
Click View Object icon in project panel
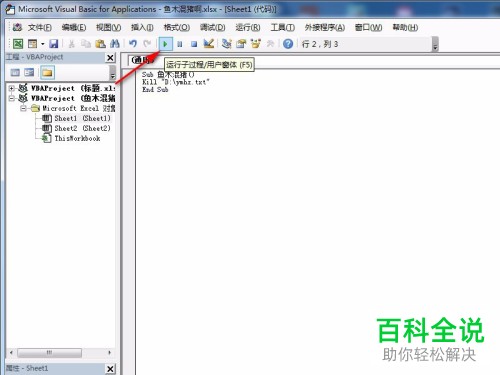(x=29, y=72)
